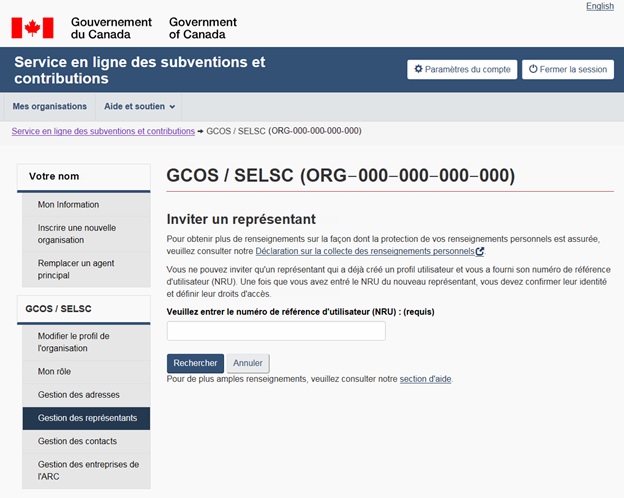Click the gear icon in Paramètres du compte

pos(419,70)
